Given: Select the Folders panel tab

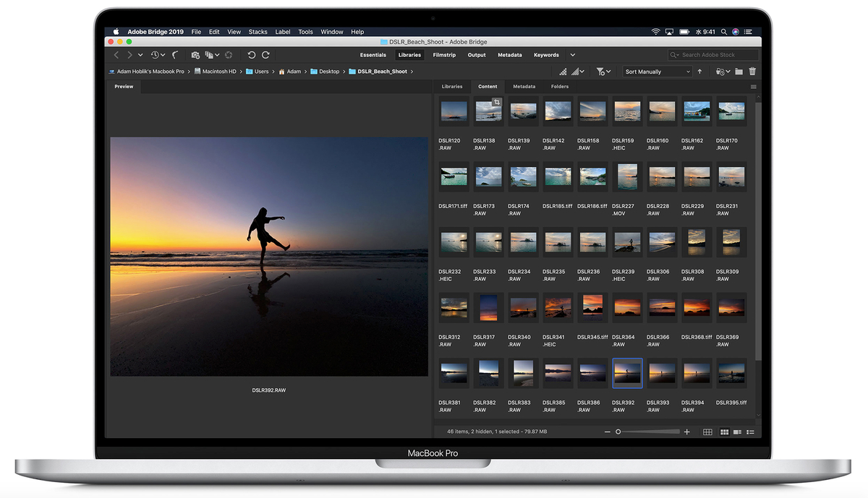Looking at the screenshot, I should tap(560, 87).
